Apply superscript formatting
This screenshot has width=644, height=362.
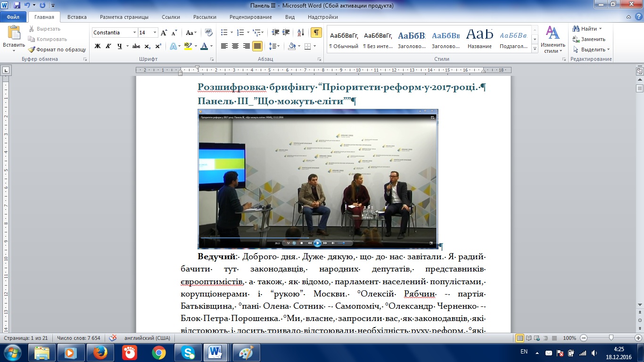coord(158,46)
